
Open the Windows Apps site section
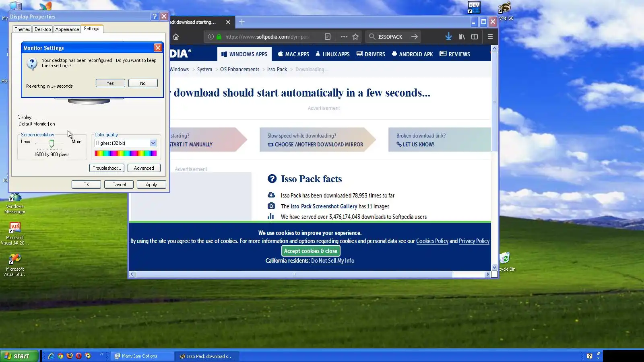pos(244,54)
